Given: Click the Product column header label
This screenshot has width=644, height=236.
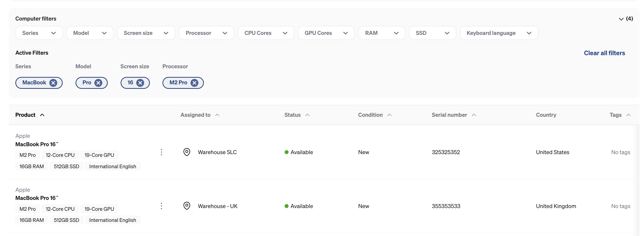Looking at the screenshot, I should 25,115.
